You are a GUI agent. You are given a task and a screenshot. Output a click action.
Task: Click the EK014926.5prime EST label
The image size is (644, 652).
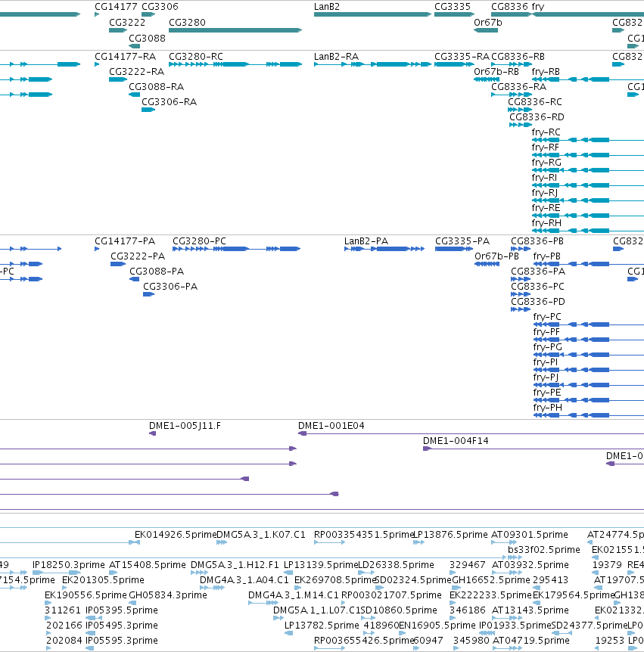[x=175, y=535]
